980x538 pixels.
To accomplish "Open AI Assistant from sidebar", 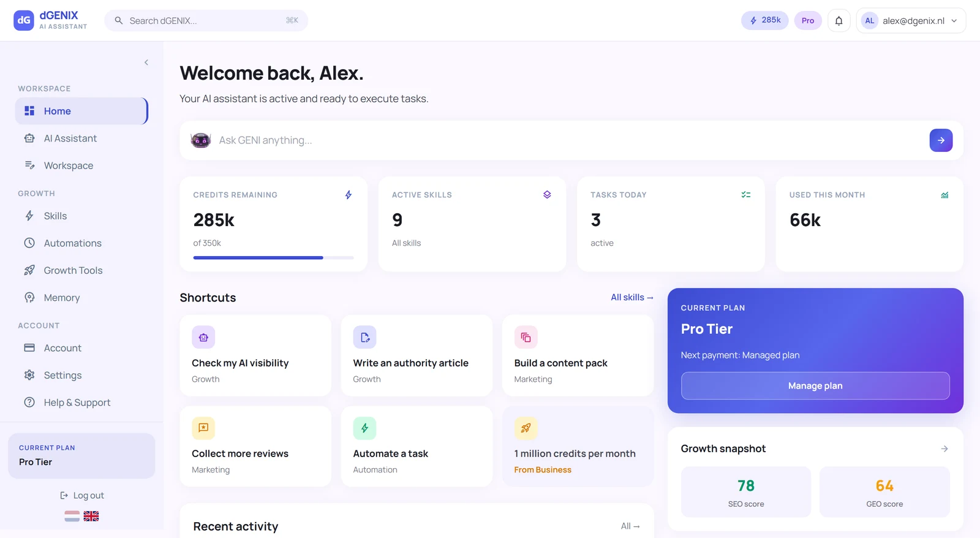I will (81, 138).
